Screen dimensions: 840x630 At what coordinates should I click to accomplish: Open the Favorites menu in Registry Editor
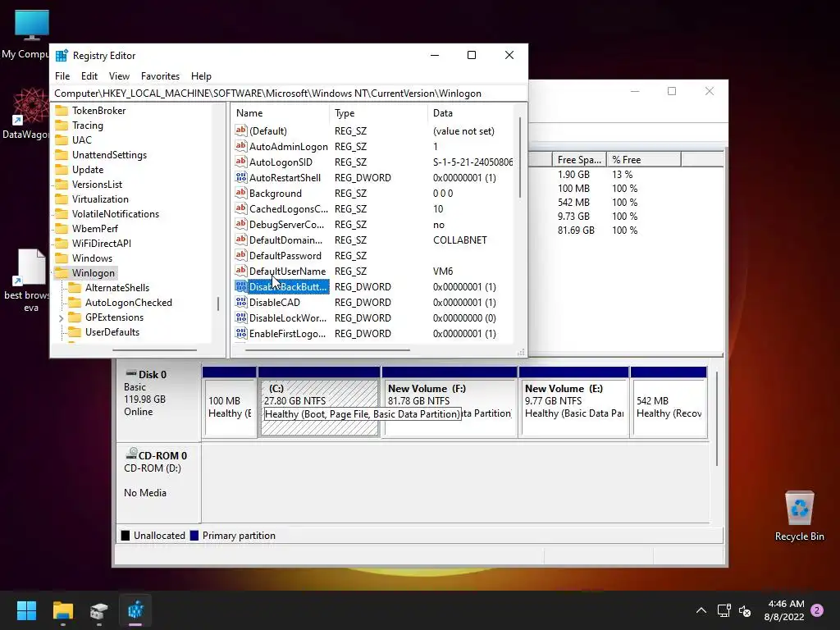[160, 76]
